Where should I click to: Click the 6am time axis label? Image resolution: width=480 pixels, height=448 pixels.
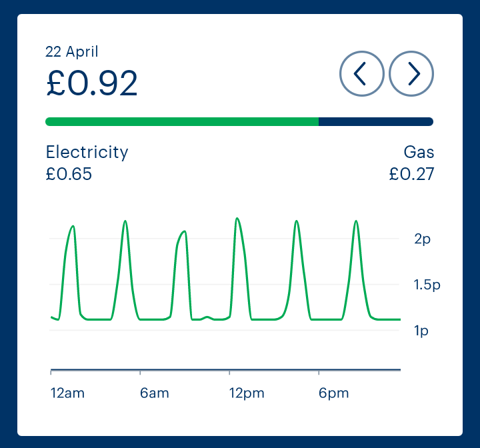click(155, 393)
